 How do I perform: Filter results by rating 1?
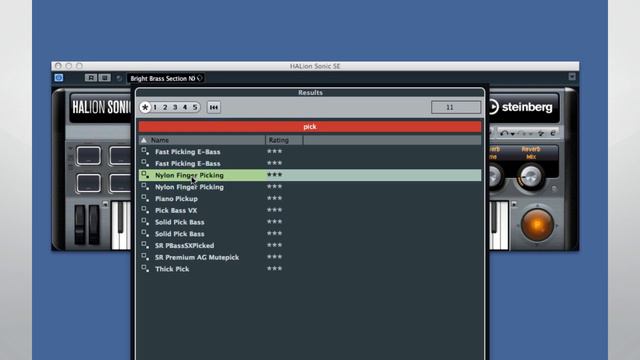pos(155,107)
